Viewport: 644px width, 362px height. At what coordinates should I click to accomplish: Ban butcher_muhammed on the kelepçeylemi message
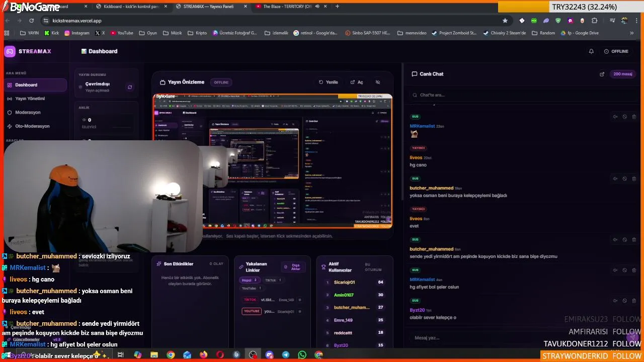pyautogui.click(x=624, y=178)
